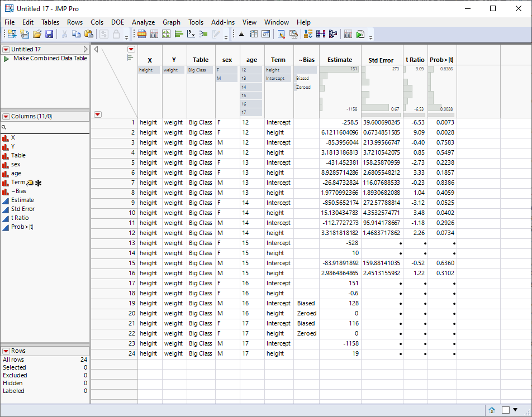Select the Prob>|t| column in Columns list
Screen dimensions: 532x417
pyautogui.click(x=22, y=227)
